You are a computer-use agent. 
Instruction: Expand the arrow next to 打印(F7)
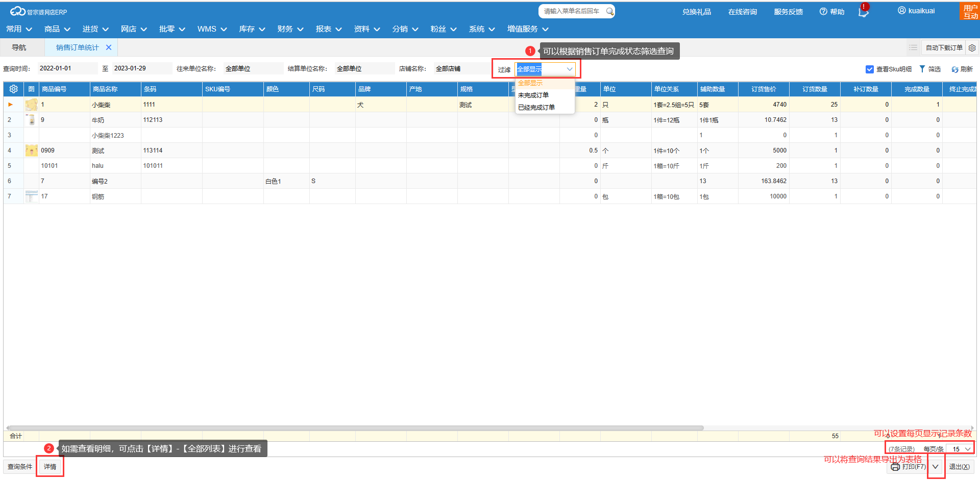pos(936,467)
